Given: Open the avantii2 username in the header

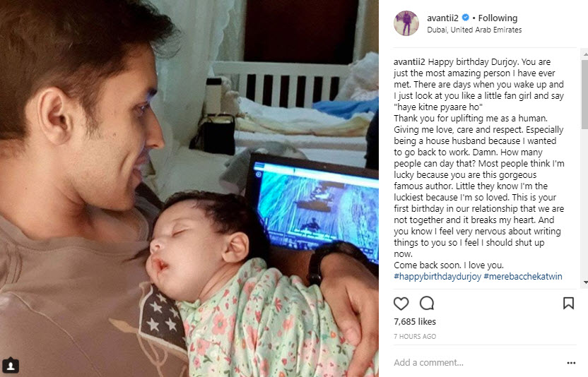Looking at the screenshot, I should click(x=442, y=18).
